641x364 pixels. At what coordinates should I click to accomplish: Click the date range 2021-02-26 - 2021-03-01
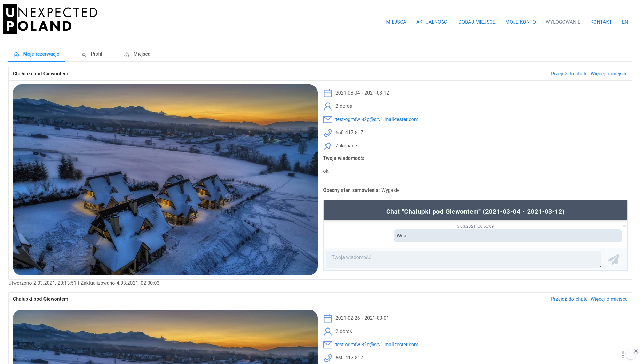tap(362, 318)
